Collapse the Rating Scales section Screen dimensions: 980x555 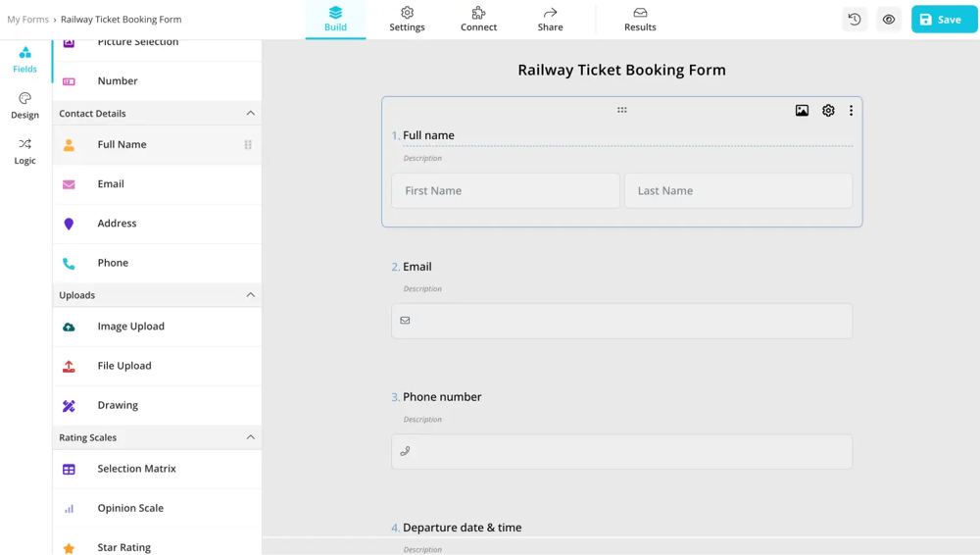(250, 437)
